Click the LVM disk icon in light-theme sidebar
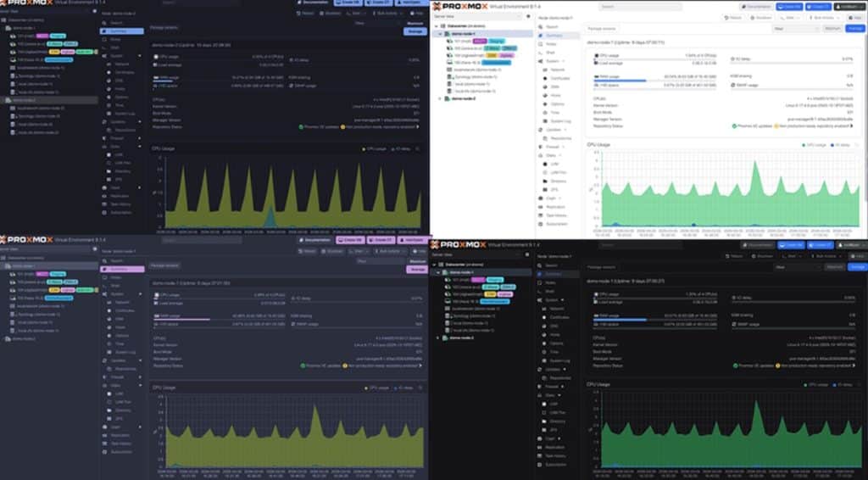 tap(546, 164)
